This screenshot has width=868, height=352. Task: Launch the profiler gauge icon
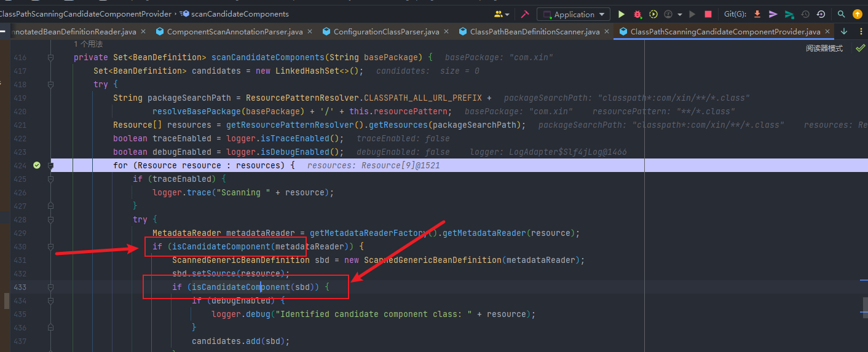(x=668, y=14)
